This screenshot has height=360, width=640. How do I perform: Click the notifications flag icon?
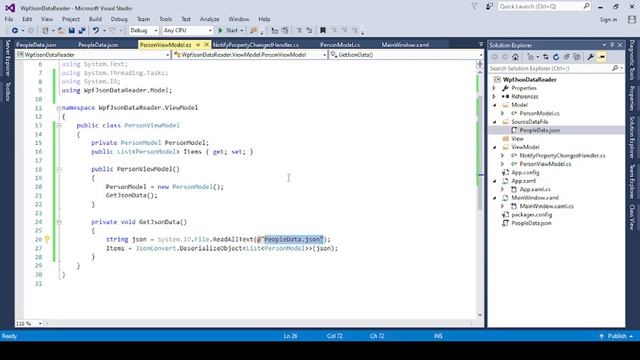(474, 7)
